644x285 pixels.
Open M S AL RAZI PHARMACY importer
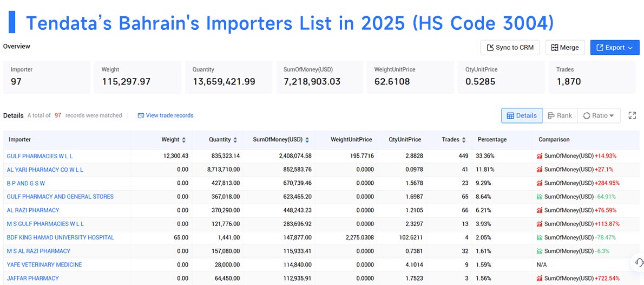click(38, 251)
